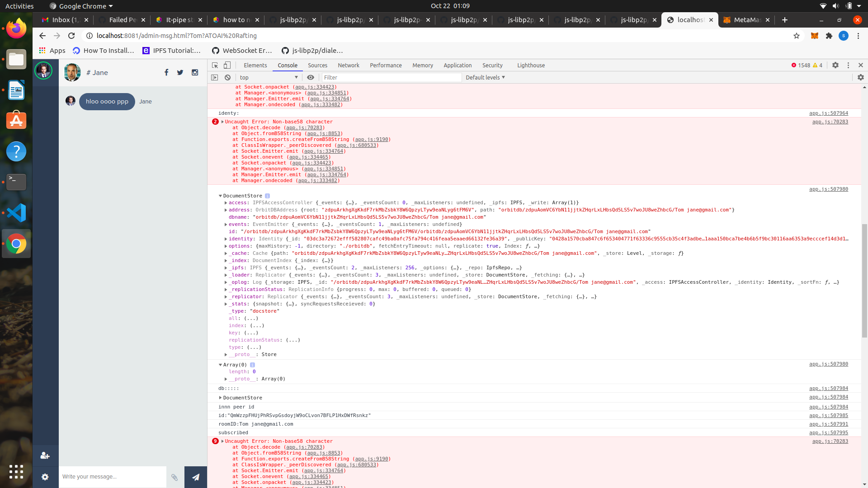Screen dimensions: 868x488
Task: Open the Apps bookmark shortcut
Action: coord(52,51)
